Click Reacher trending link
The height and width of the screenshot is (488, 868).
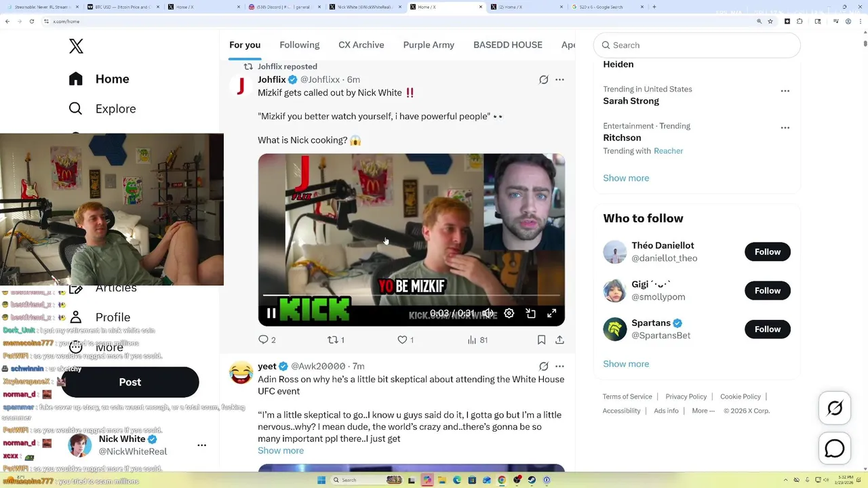pos(668,151)
